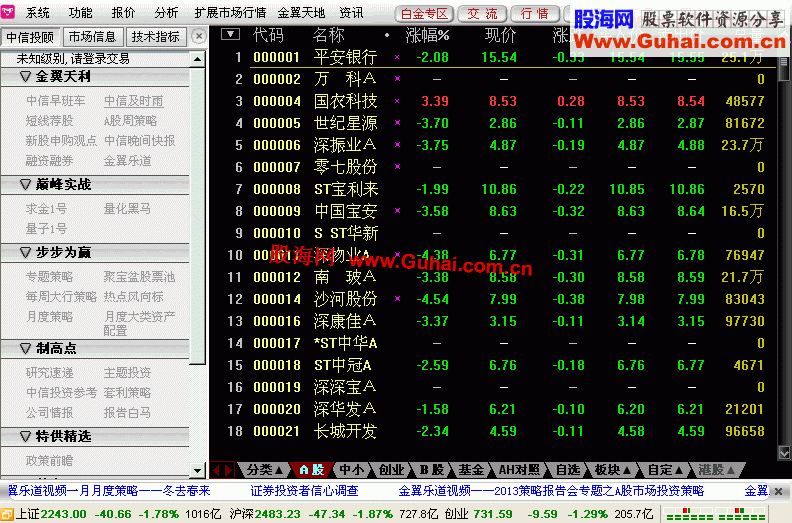
Task: Click the pink marker beside 世纪星源
Action: 398,123
